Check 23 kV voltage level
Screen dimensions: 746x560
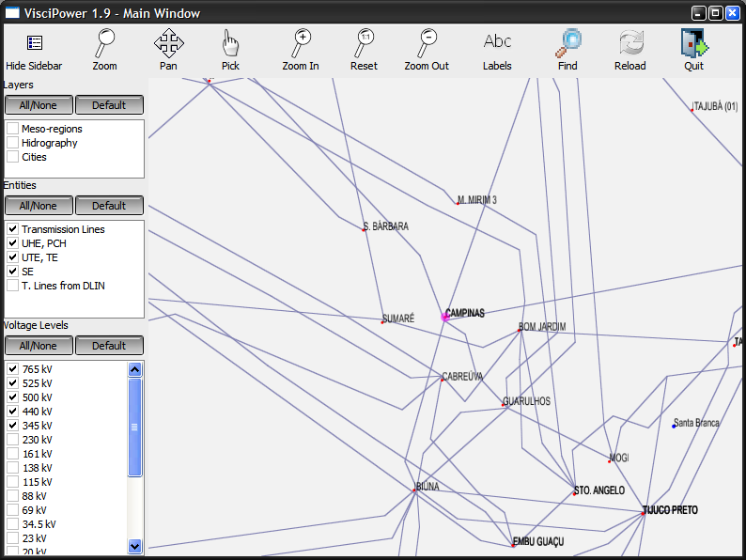point(13,538)
